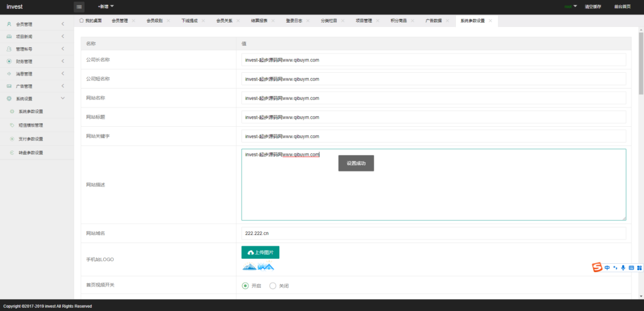Click the microphone icon in IME toolbar

[623, 268]
